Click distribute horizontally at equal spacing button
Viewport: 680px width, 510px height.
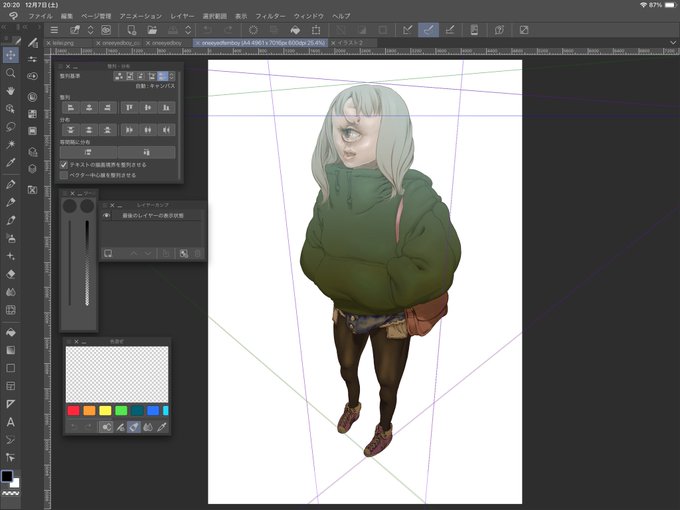pyautogui.click(x=147, y=152)
